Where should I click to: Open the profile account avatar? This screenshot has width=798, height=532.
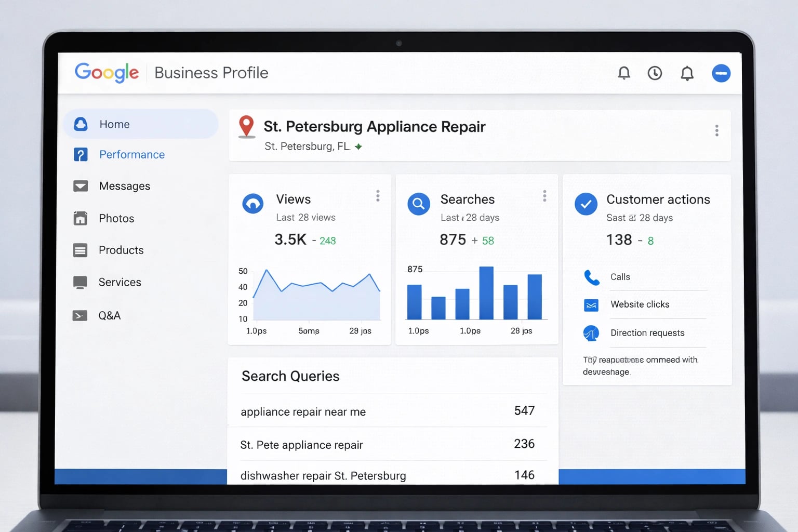pyautogui.click(x=721, y=73)
